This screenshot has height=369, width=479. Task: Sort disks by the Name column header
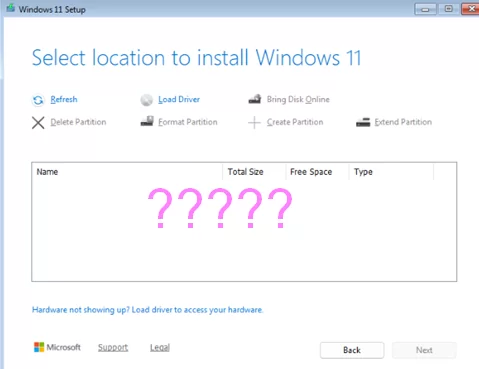(x=127, y=172)
